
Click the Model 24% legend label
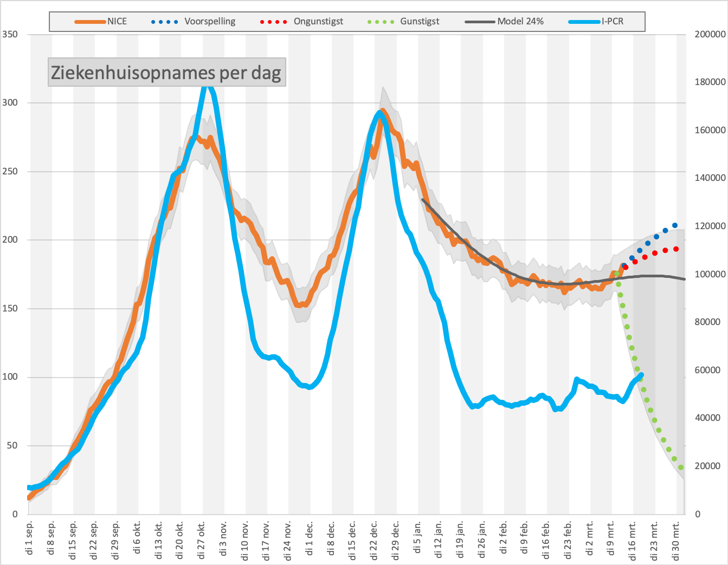click(x=520, y=22)
